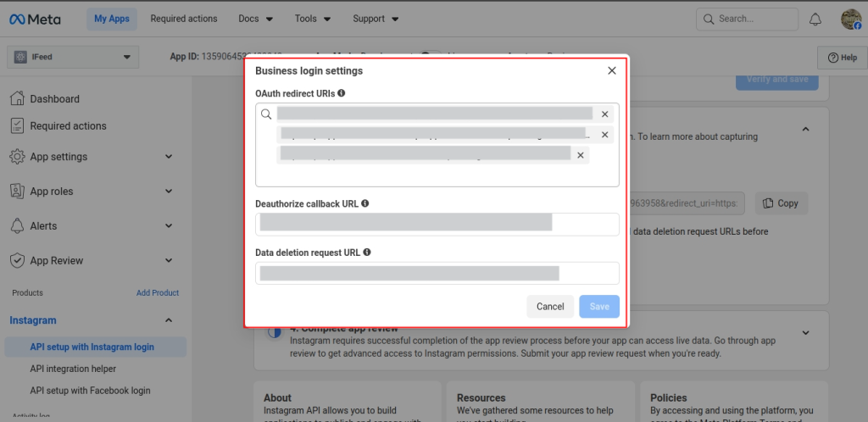Click the Add Product link

click(x=157, y=292)
